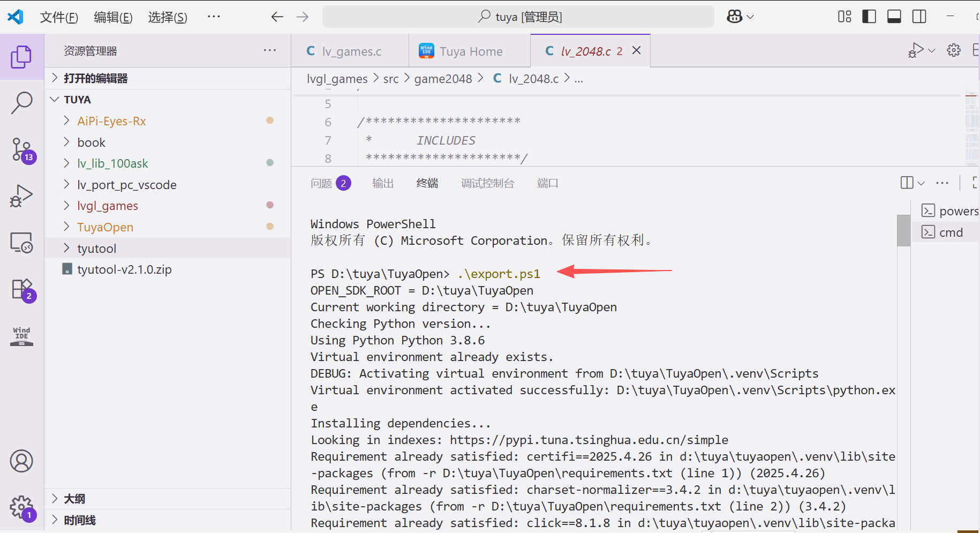Select the tytool-v2.1.0.zip file

(168, 269)
